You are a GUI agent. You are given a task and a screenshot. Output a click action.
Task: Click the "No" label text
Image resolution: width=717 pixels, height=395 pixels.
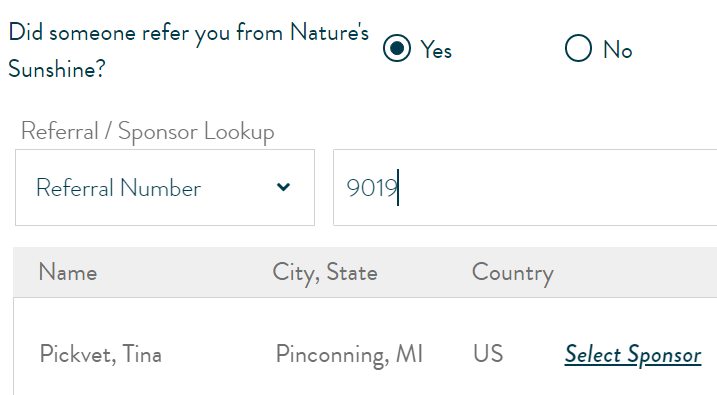click(617, 49)
